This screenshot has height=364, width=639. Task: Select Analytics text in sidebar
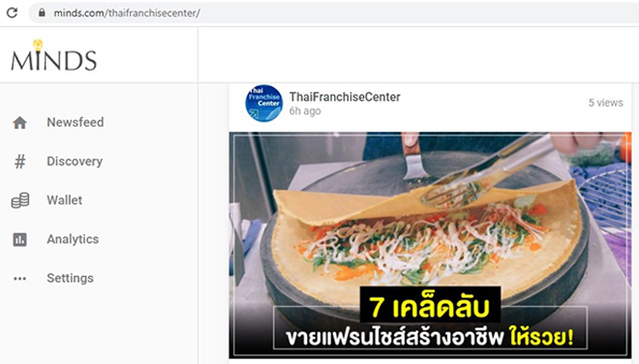coord(73,239)
